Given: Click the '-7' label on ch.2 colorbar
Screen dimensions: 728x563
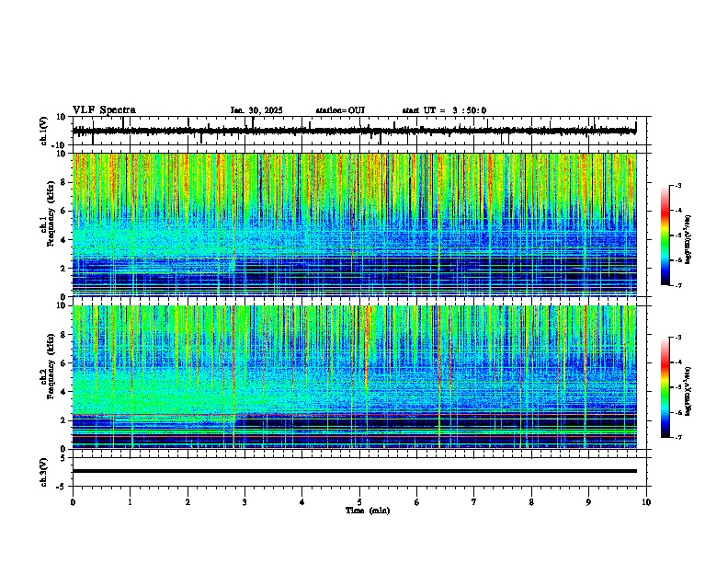Looking at the screenshot, I should coord(677,437).
